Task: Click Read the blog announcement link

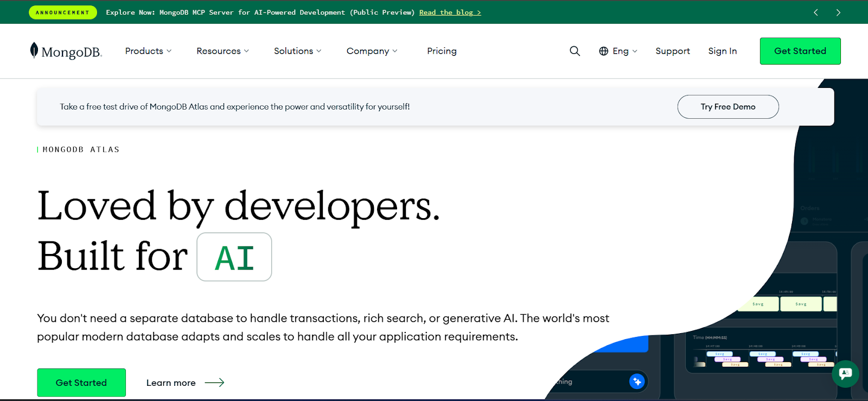Action: (x=450, y=12)
